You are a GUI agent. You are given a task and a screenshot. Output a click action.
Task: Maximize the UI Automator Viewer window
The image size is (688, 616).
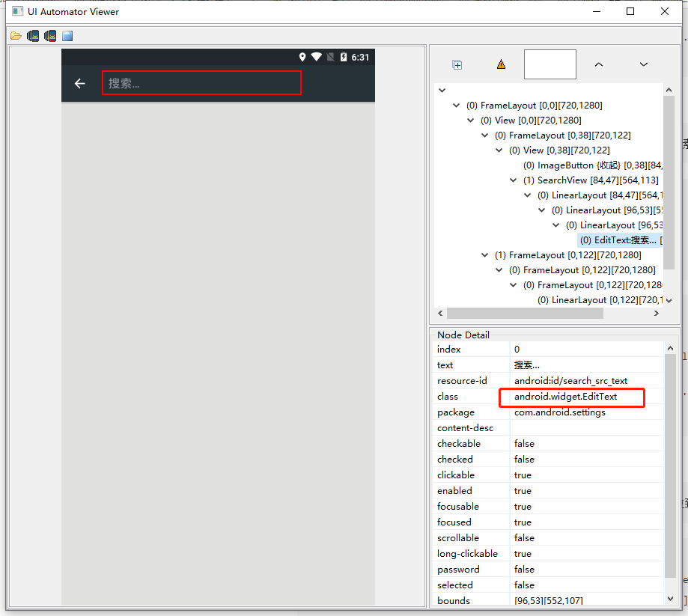(x=630, y=11)
